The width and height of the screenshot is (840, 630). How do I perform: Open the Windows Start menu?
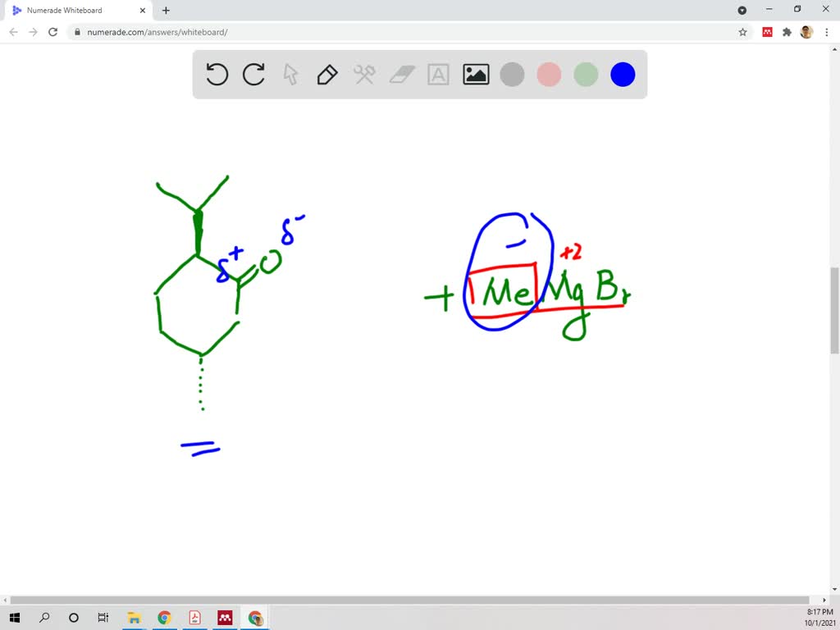coord(15,617)
